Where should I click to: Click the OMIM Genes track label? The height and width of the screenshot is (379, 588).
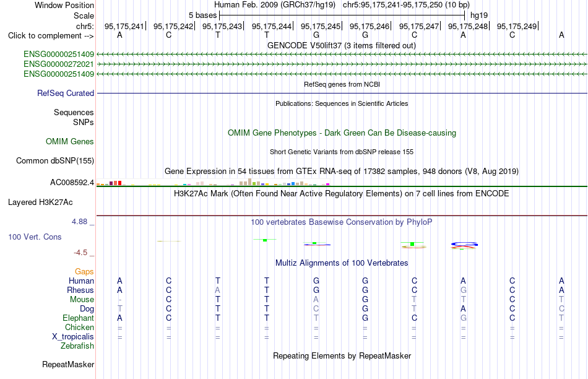70,141
